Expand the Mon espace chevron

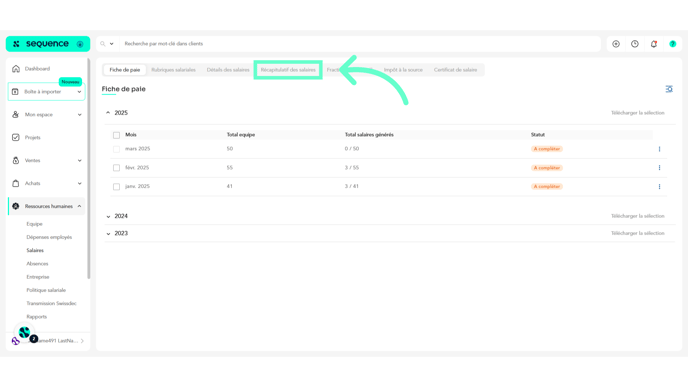[x=79, y=115]
